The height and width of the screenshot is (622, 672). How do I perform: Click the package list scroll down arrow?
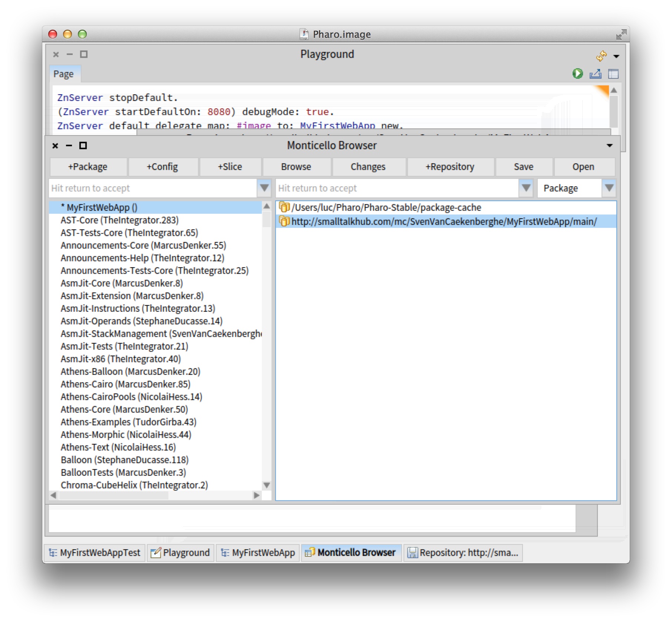tap(266, 485)
